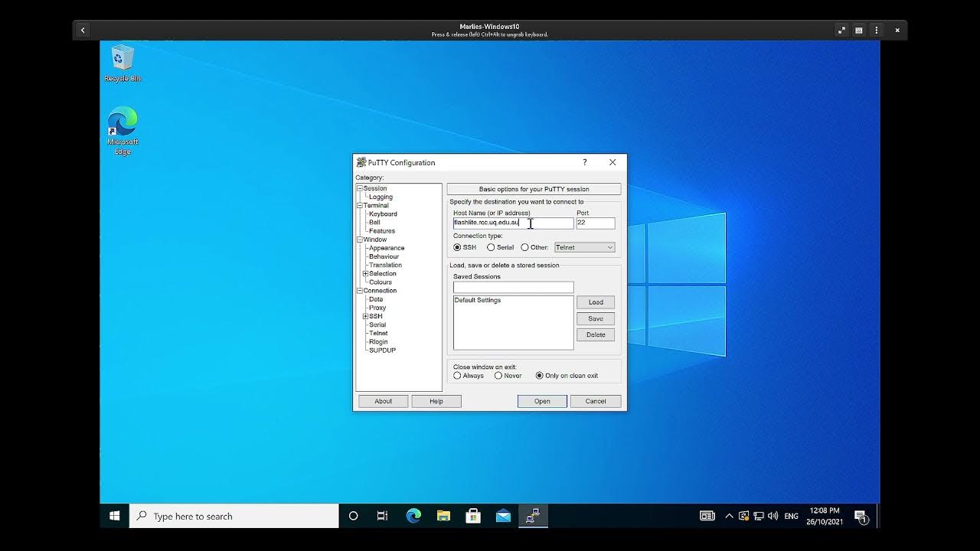Select the Serial connection type radio button
980x551 pixels.
[x=491, y=247]
